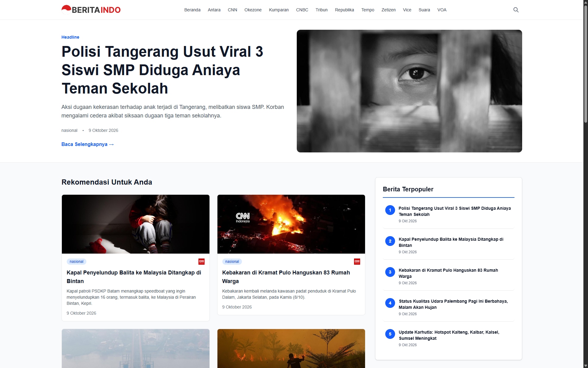Click the forest fire card image
The width and height of the screenshot is (588, 368).
coord(291,348)
